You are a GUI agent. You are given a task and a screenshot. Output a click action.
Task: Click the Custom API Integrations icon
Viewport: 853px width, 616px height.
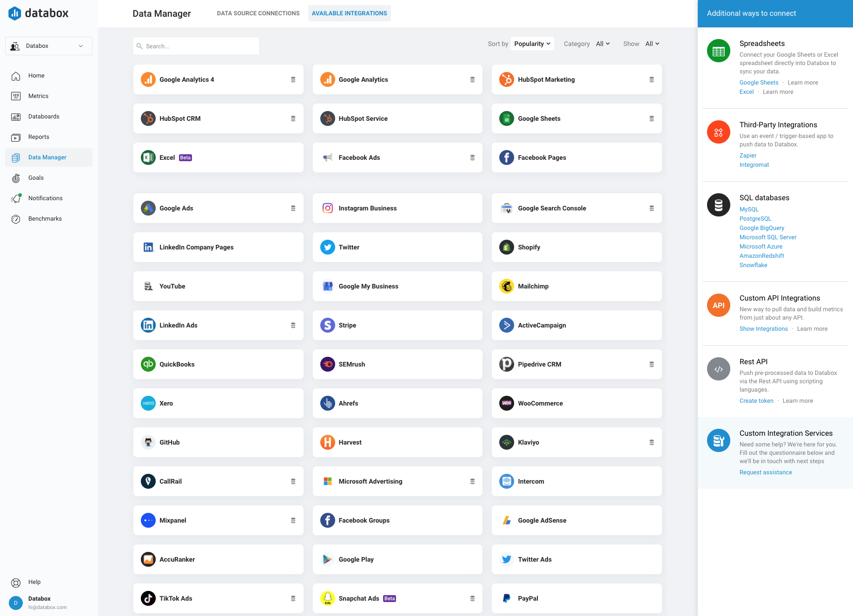719,306
